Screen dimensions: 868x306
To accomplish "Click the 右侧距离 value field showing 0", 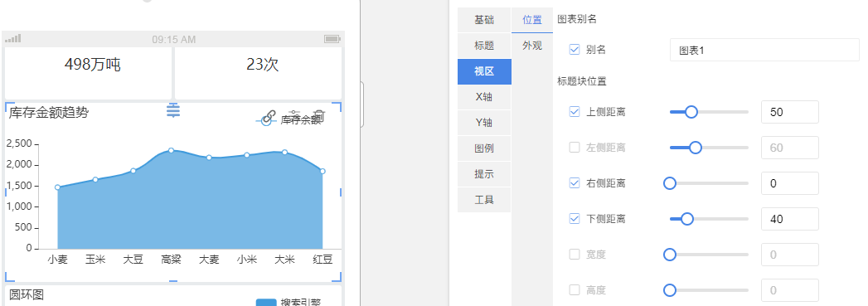I will point(790,183).
